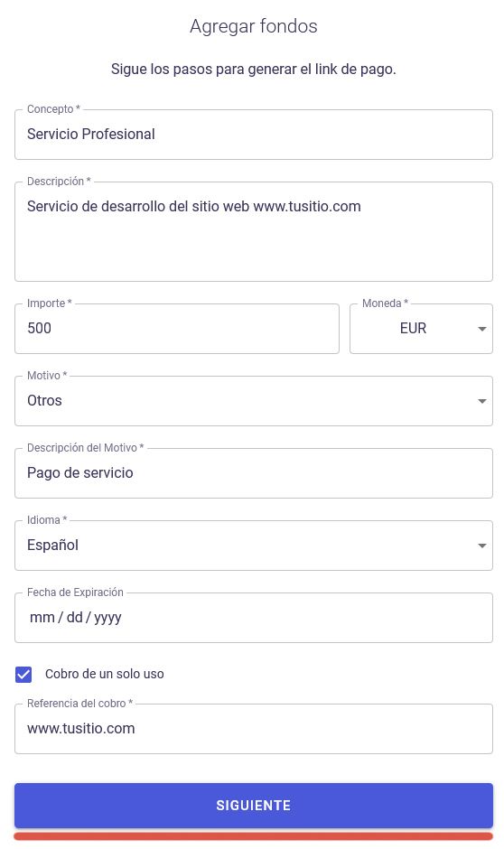Uncheck the Cobro de un solo uso checkbox
Image resolution: width=504 pixels, height=849 pixels.
coord(23,674)
